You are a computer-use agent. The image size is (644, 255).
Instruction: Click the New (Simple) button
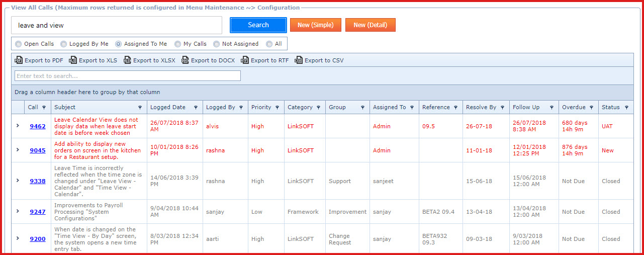click(316, 25)
